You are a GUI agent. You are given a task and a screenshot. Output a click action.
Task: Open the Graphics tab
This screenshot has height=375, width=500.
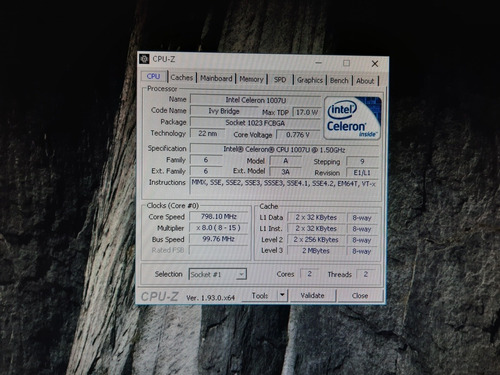310,80
